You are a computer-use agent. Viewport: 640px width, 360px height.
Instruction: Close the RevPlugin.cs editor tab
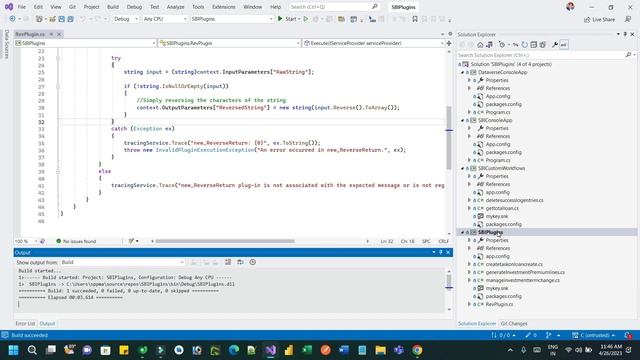point(59,34)
